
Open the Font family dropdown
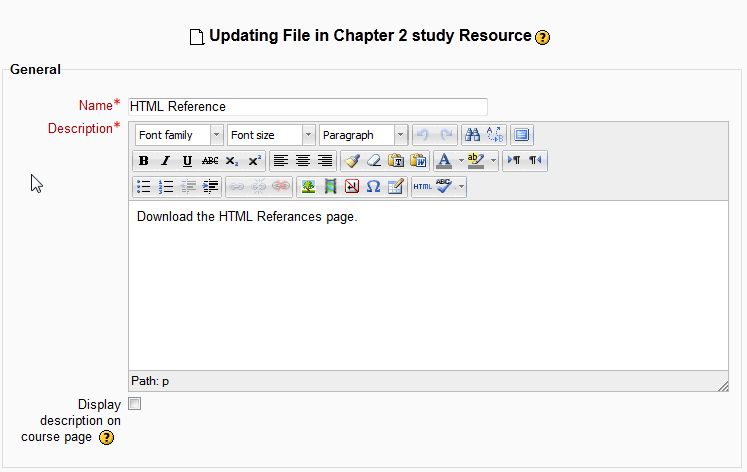tap(179, 135)
